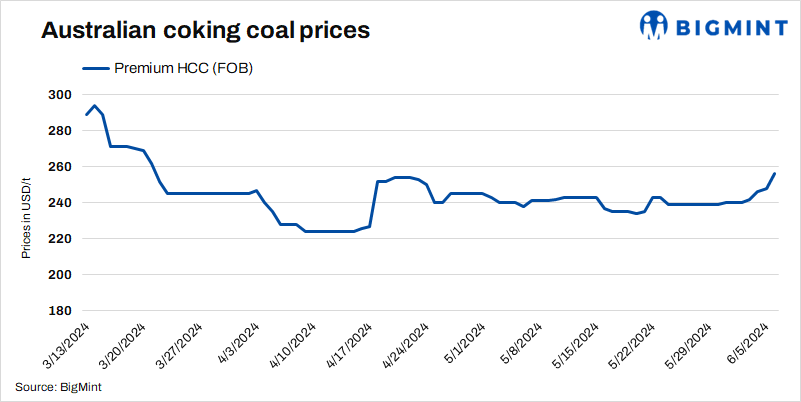Viewport: 801px width, 402px height.
Task: Select the 5/8/2024 date label
Action: tap(525, 344)
